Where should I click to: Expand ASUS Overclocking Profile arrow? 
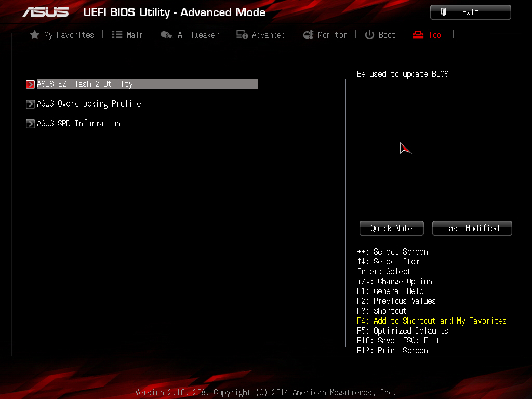(x=30, y=104)
